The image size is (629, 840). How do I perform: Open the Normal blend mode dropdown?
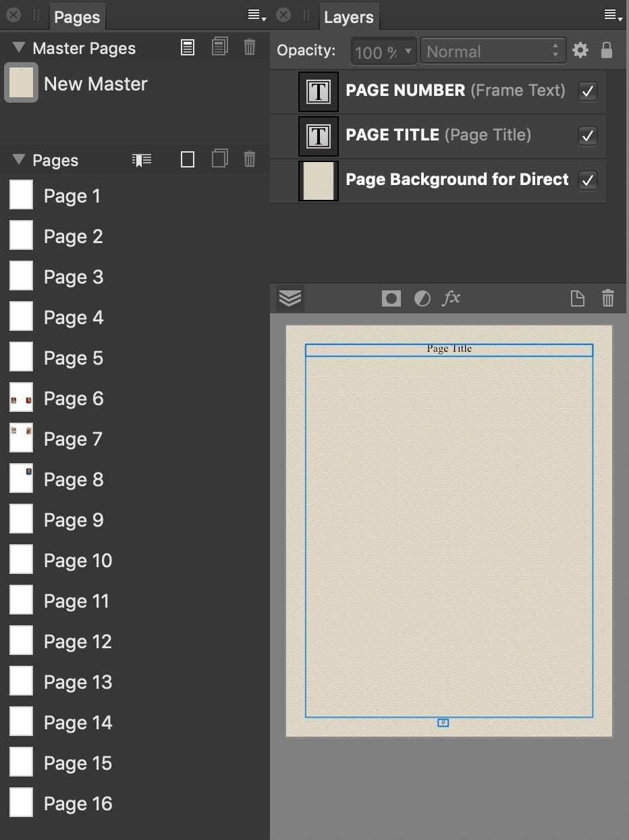tap(492, 50)
